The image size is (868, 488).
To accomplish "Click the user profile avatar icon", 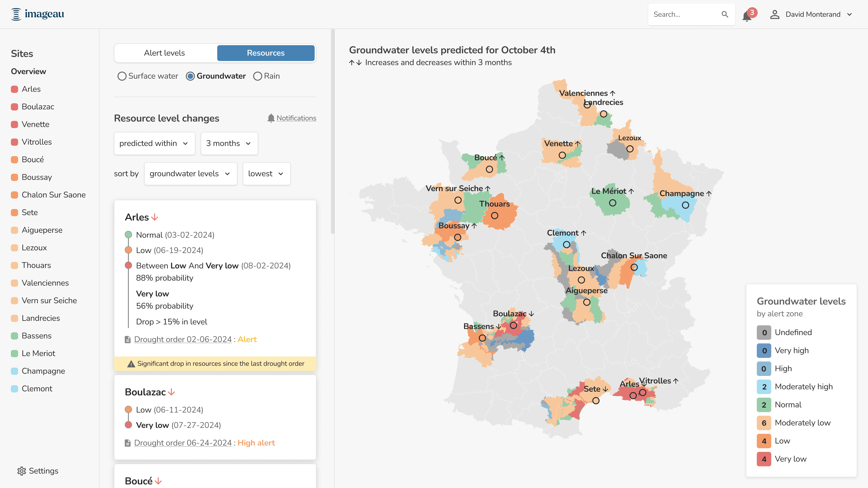I will coord(775,14).
